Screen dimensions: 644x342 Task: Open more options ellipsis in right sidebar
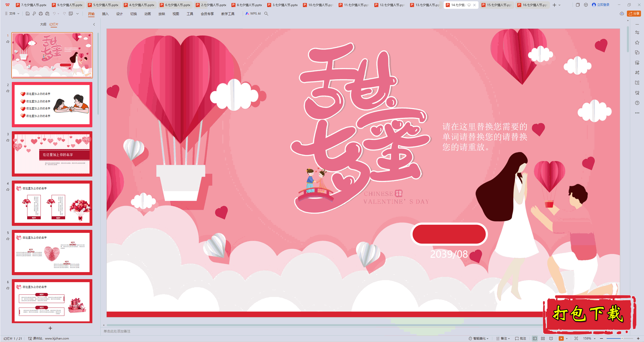point(637,113)
